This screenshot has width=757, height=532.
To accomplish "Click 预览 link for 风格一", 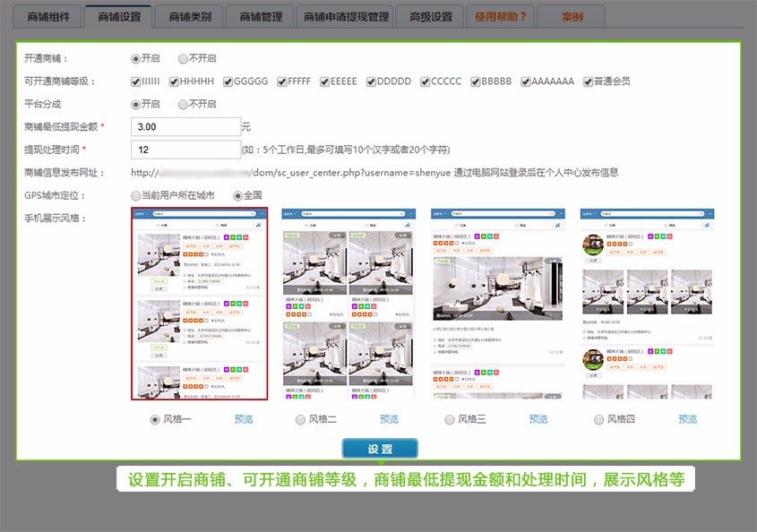I will 244,419.
